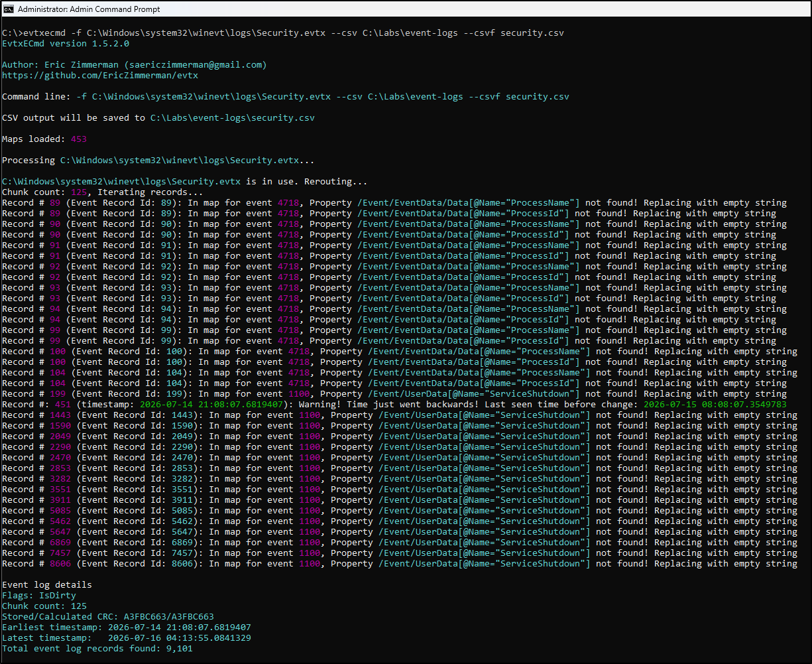Click 'Total event log records found: 9,101'
Viewport: 812px width, 664px height.
(97, 649)
